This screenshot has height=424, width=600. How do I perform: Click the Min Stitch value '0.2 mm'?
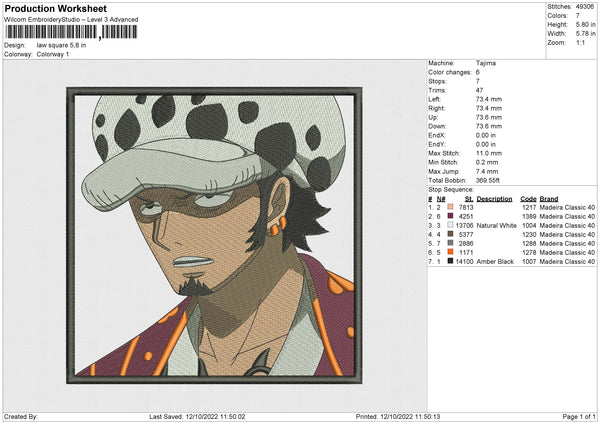(x=487, y=162)
